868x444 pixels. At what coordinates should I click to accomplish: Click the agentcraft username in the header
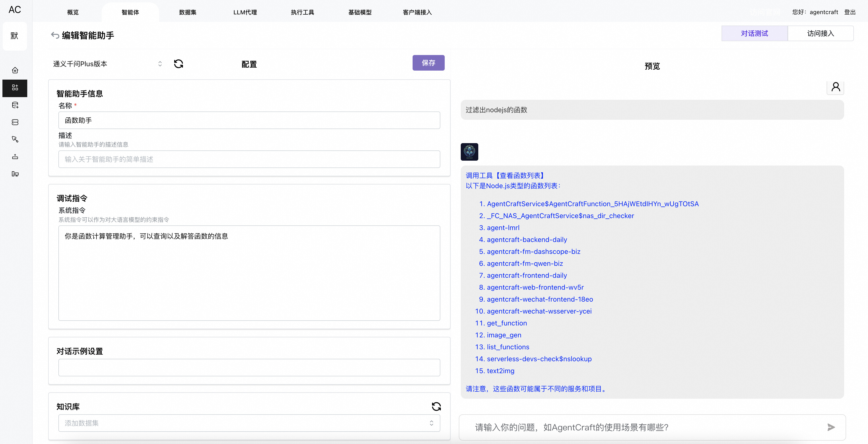pos(823,12)
